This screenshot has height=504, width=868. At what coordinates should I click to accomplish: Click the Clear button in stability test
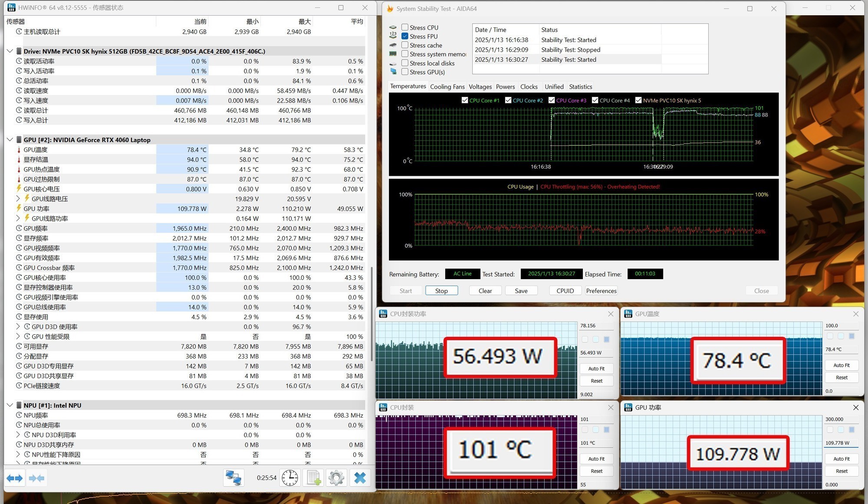tap(484, 291)
